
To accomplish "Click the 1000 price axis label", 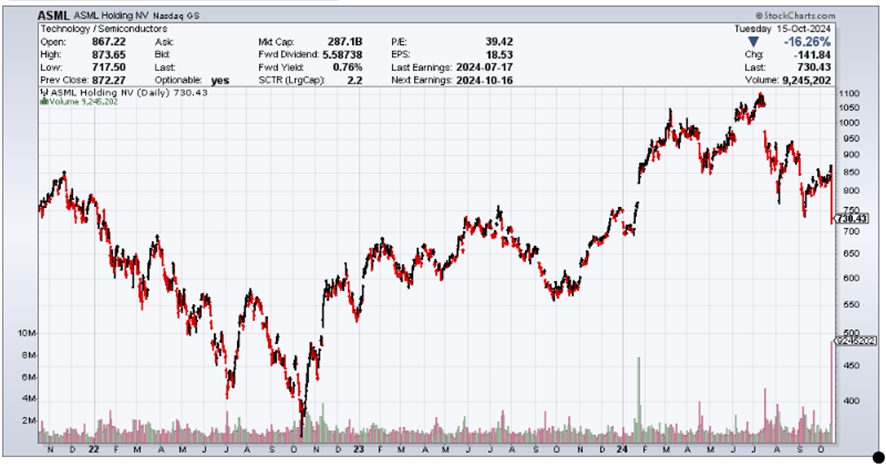I will click(850, 123).
